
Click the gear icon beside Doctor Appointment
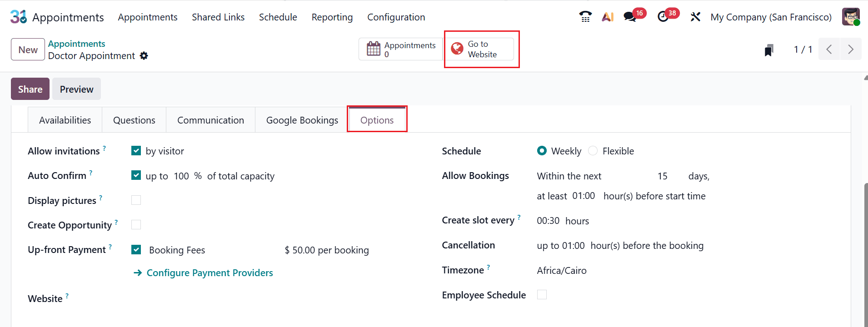144,55
